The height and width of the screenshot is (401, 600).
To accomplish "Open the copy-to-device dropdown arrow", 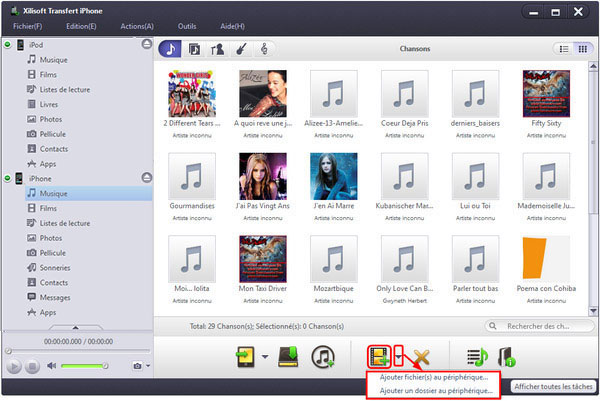I will coord(265,357).
